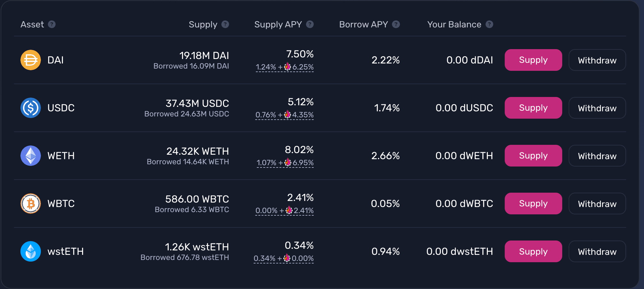
Task: Click the WETH Ethereum diamond icon
Action: pos(31,156)
